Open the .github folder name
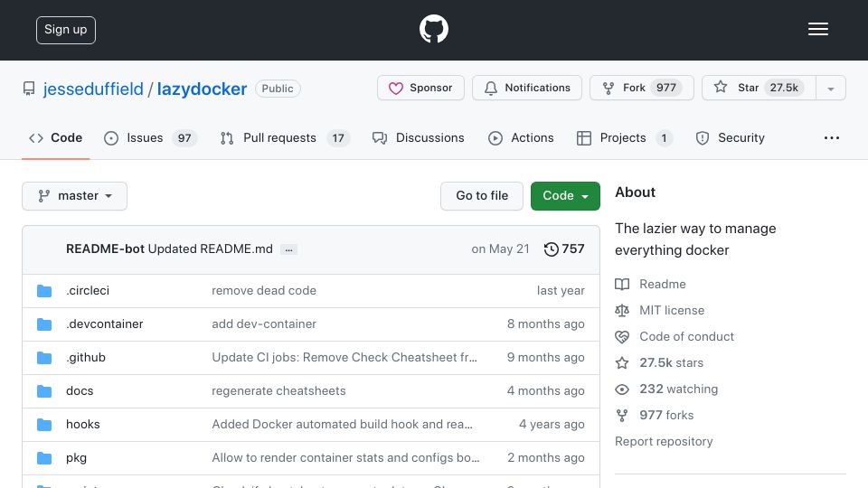The height and width of the screenshot is (488, 868). tap(86, 358)
